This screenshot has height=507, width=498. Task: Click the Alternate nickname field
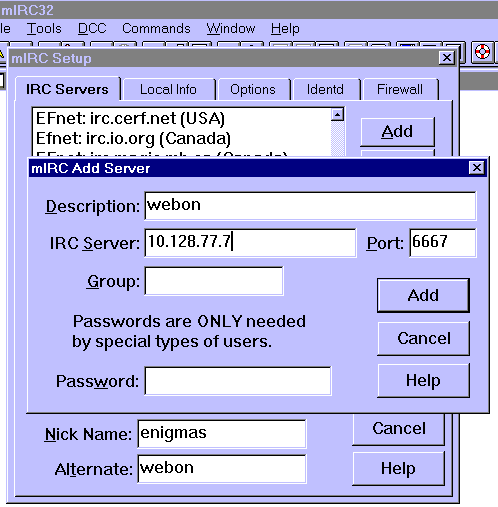click(x=222, y=469)
